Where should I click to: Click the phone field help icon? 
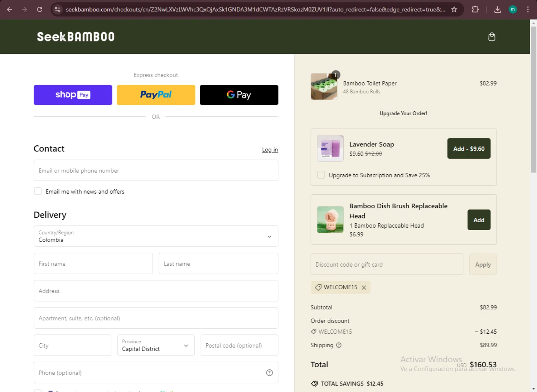tap(270, 373)
